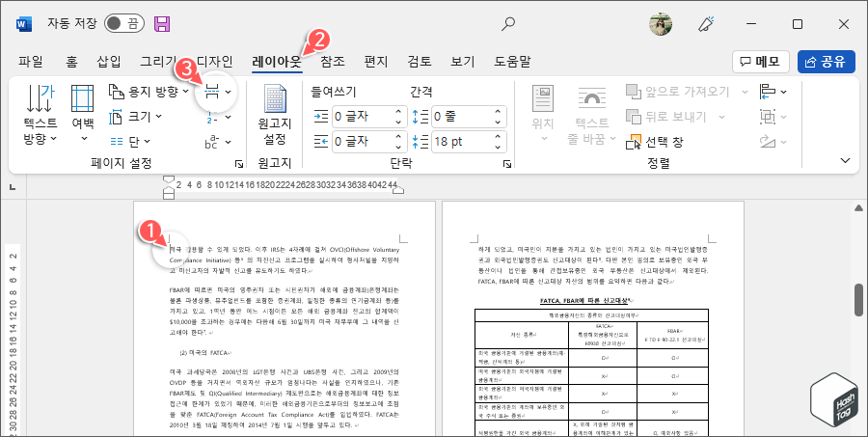Open the 검토 (Review) tab
Image resolution: width=868 pixels, height=437 pixels.
click(420, 62)
